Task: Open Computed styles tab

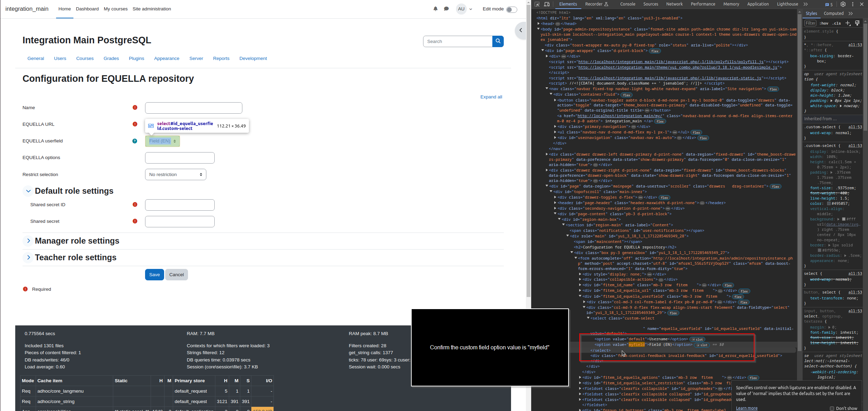Action: tap(833, 14)
